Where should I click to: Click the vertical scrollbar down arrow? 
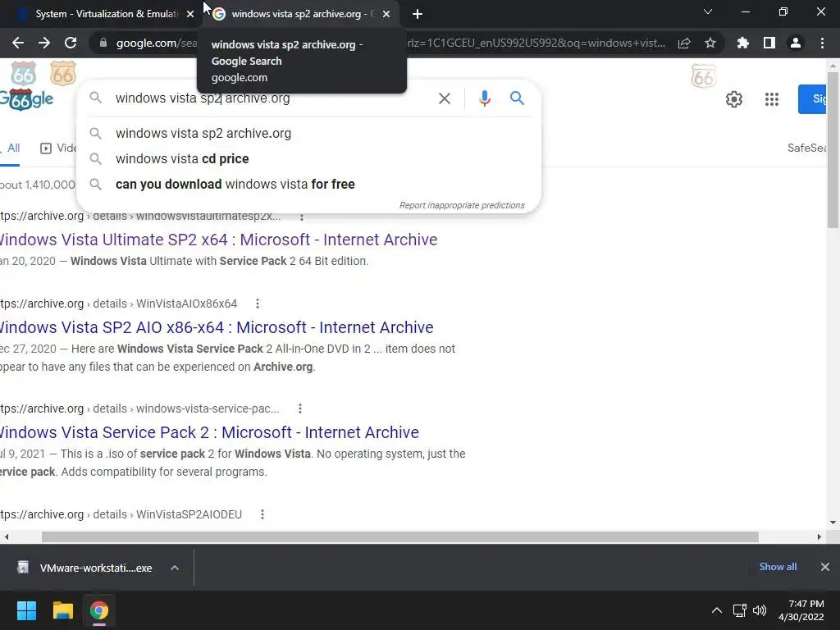(x=833, y=523)
